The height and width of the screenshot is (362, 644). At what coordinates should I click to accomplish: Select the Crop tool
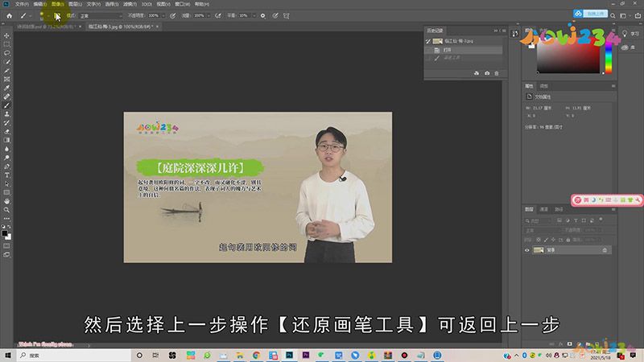[6, 71]
